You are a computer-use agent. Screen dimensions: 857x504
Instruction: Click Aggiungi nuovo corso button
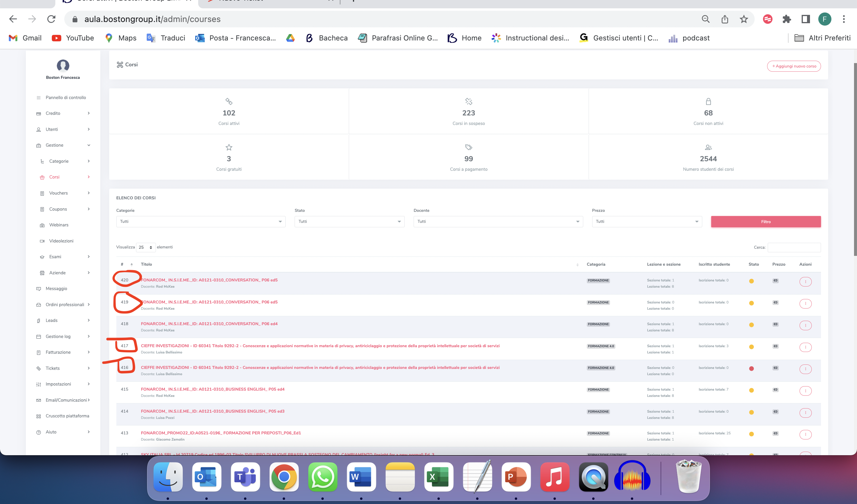[794, 66]
